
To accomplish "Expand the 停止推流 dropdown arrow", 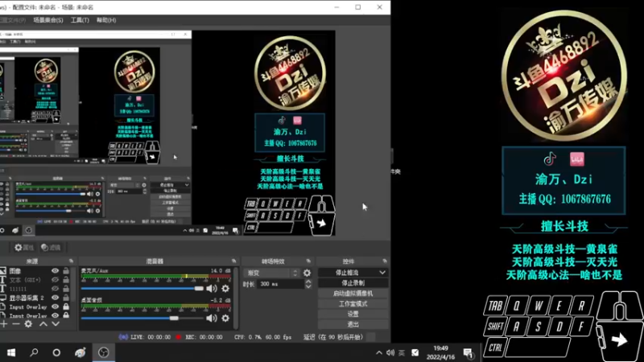I will [382, 273].
